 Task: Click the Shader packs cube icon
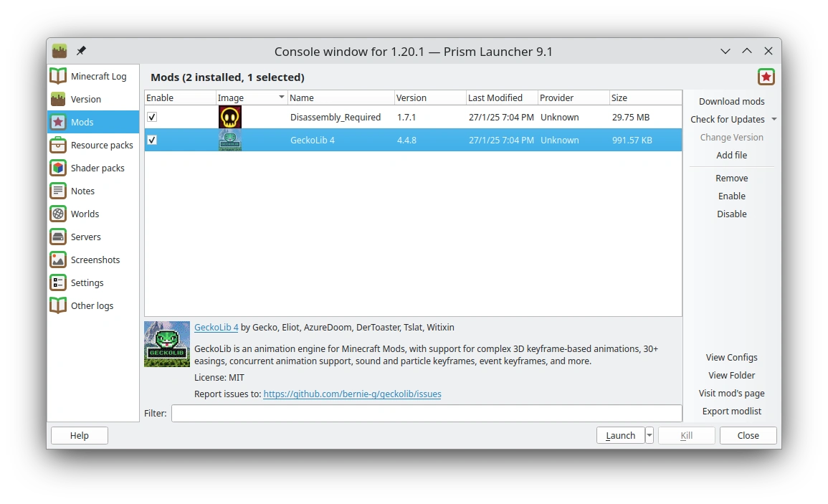(58, 168)
